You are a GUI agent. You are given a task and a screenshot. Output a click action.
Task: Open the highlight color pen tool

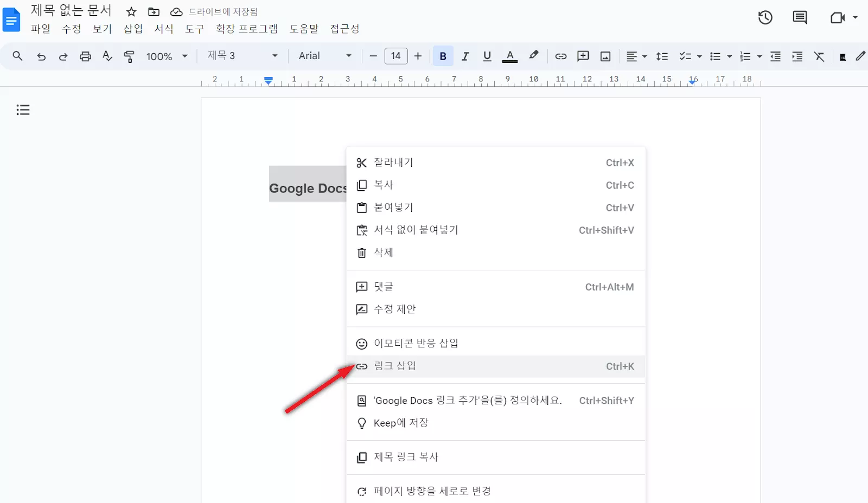[x=534, y=56]
